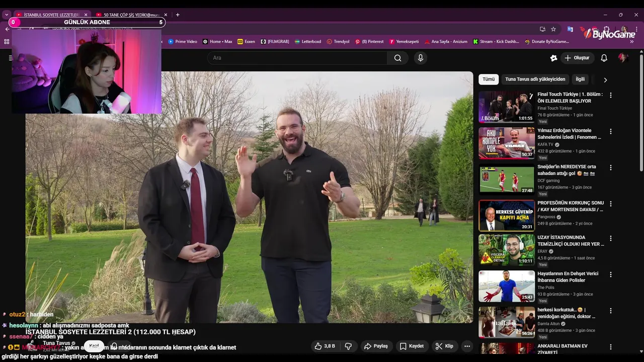Open more actions three-dot menu under video

467,346
